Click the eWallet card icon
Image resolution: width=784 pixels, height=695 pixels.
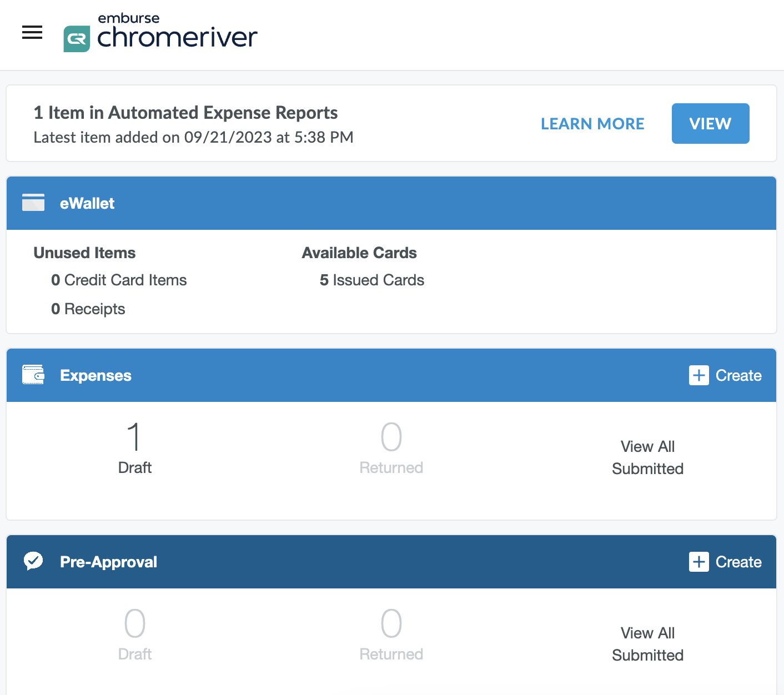pos(33,203)
